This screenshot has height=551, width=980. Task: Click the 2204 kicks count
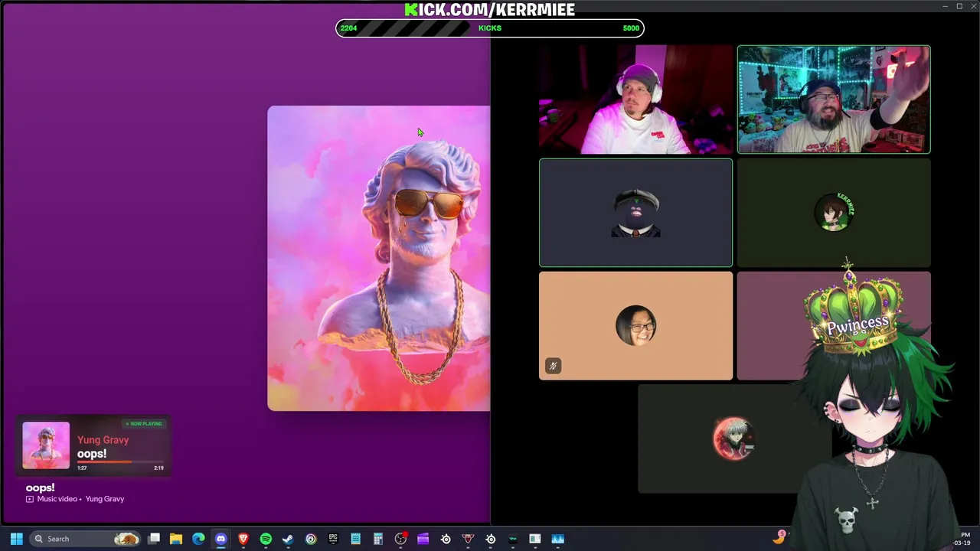coord(348,28)
